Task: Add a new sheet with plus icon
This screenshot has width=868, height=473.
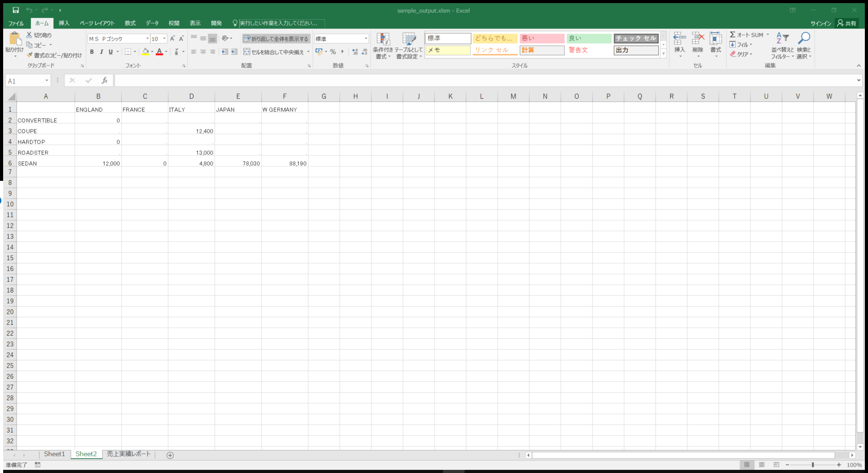Action: pos(170,455)
